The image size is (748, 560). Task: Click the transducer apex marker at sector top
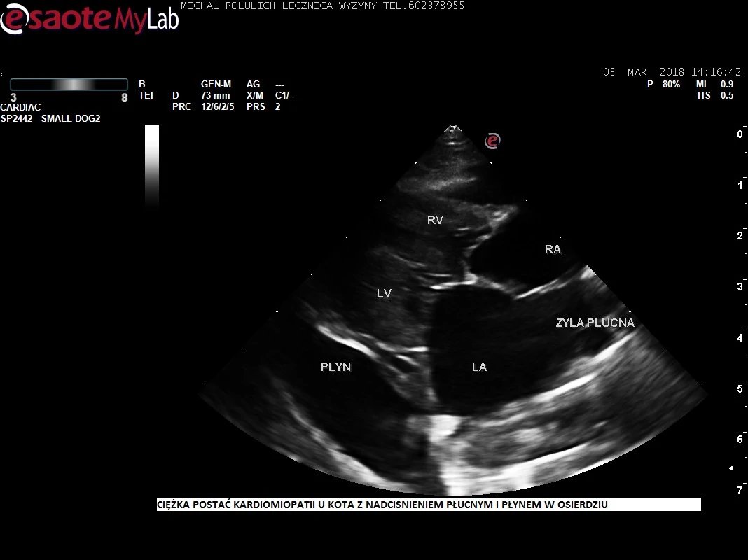tap(454, 129)
